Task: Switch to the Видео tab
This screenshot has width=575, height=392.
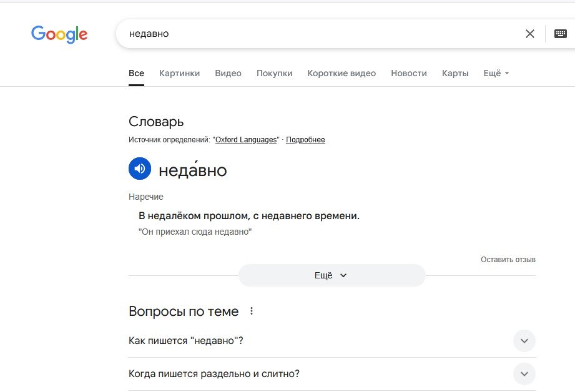Action: point(228,73)
